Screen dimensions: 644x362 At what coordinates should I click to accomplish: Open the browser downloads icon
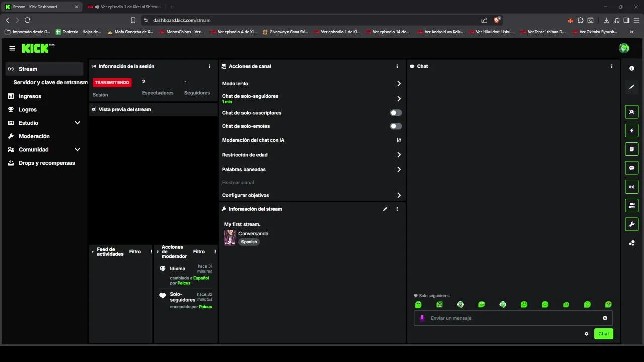pos(606,20)
